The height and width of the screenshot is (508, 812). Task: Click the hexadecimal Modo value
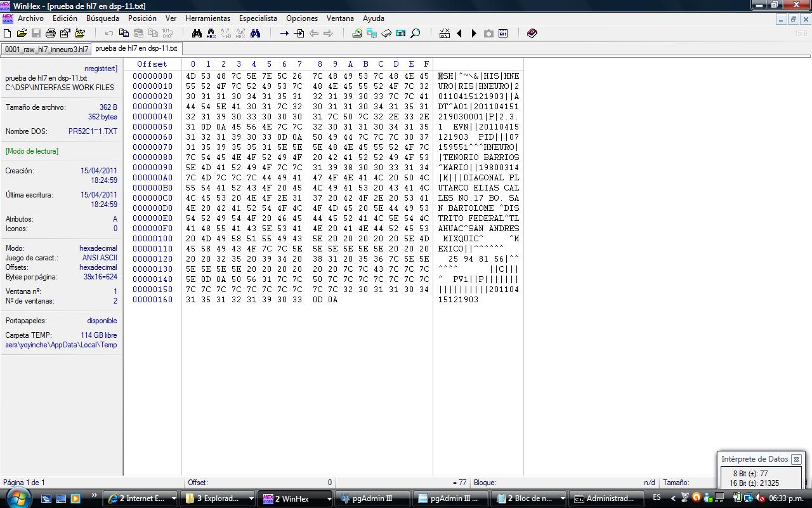coord(98,248)
